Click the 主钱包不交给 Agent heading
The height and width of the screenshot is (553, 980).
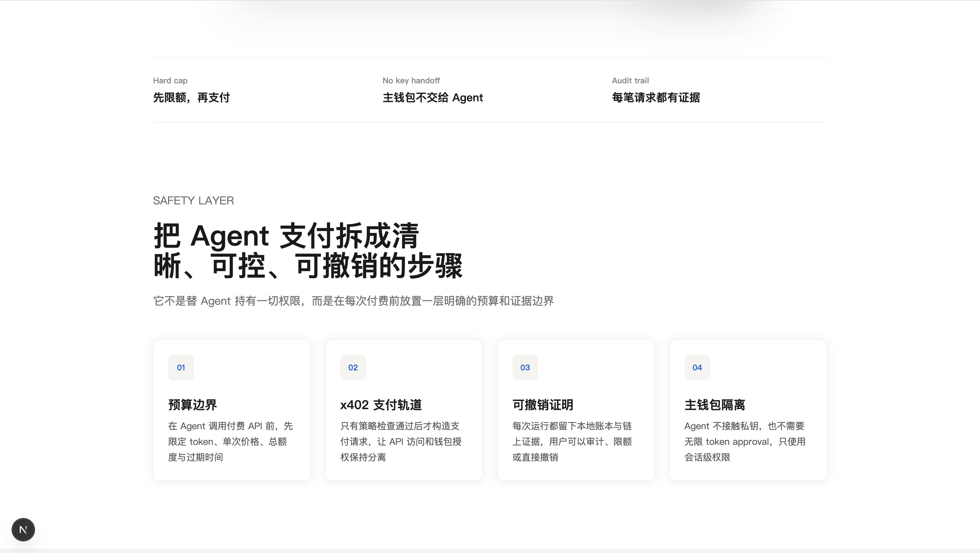pyautogui.click(x=432, y=97)
